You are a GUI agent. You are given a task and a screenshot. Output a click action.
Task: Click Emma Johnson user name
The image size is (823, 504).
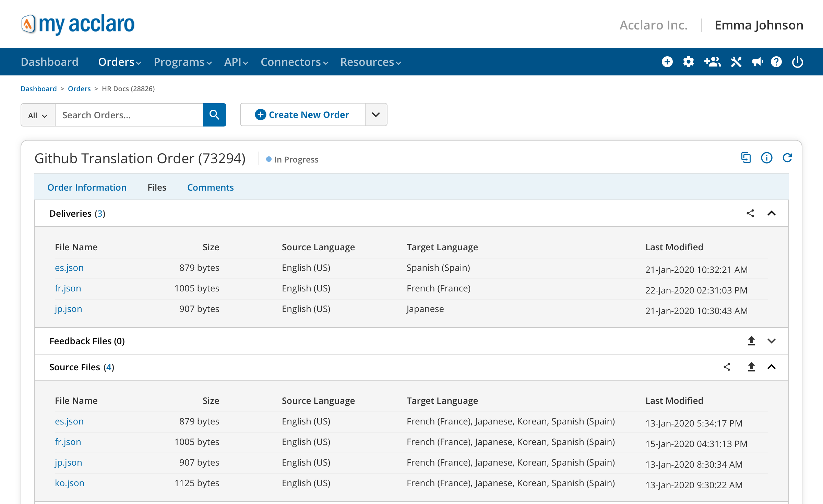[759, 25]
